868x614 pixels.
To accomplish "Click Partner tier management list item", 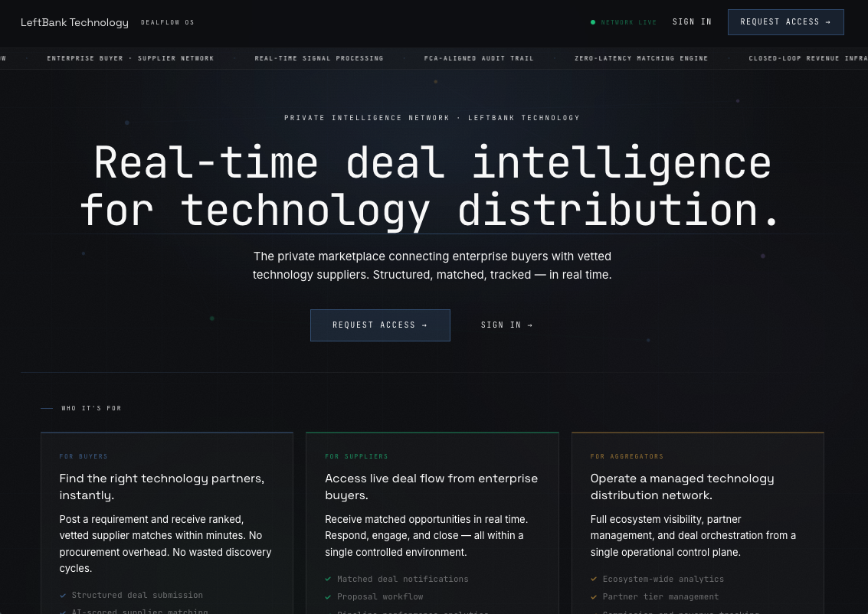I will 660,597.
